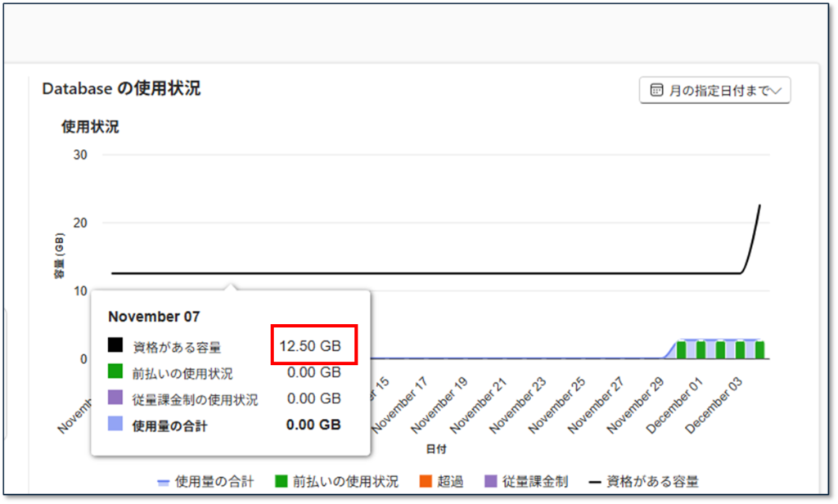Image resolution: width=838 pixels, height=504 pixels.
Task: Open the 月の指定日付まで dropdown
Action: (714, 91)
